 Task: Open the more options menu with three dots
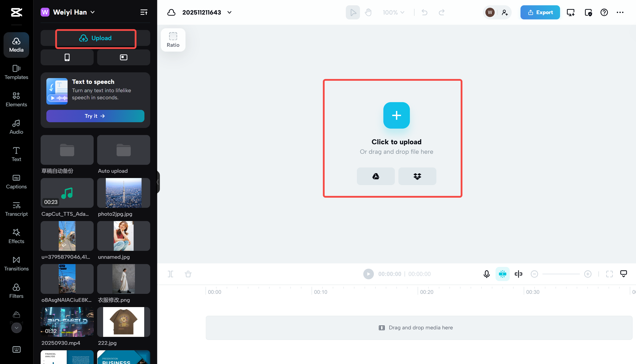[x=620, y=12]
